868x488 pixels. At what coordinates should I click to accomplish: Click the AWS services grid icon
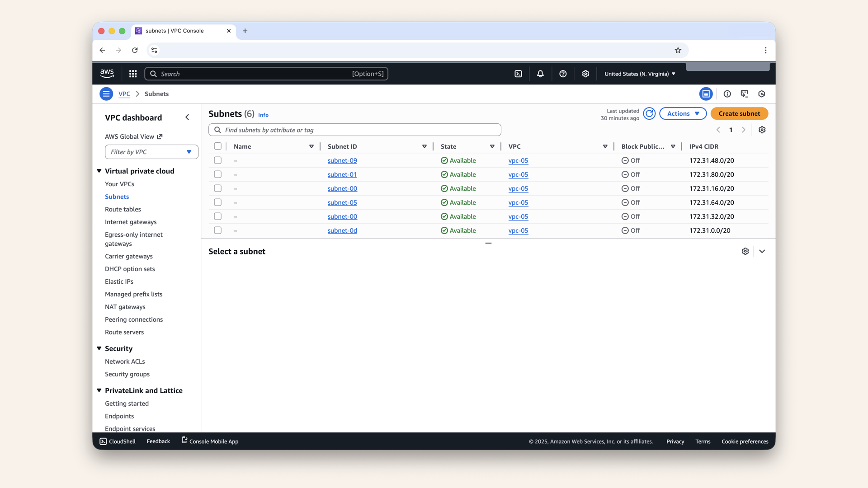(132, 74)
